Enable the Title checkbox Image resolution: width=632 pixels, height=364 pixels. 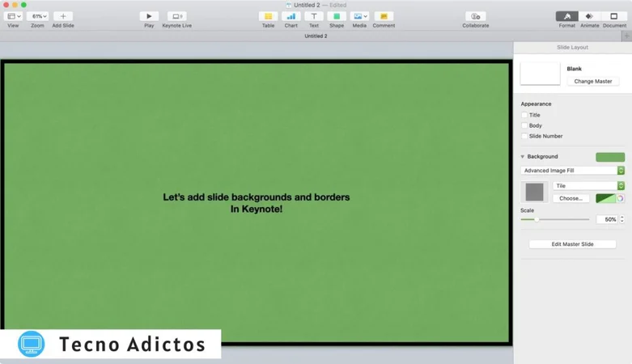click(524, 115)
